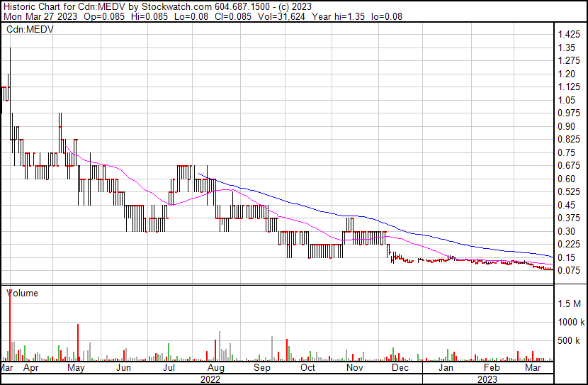Viewport: 588px width, 385px height.
Task: Click the Jun month label on timeline
Action: click(x=123, y=368)
